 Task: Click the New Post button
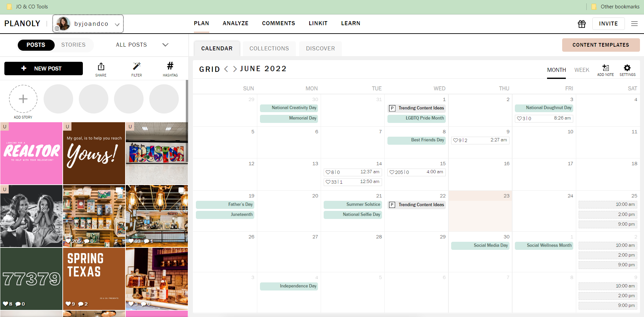(x=44, y=69)
